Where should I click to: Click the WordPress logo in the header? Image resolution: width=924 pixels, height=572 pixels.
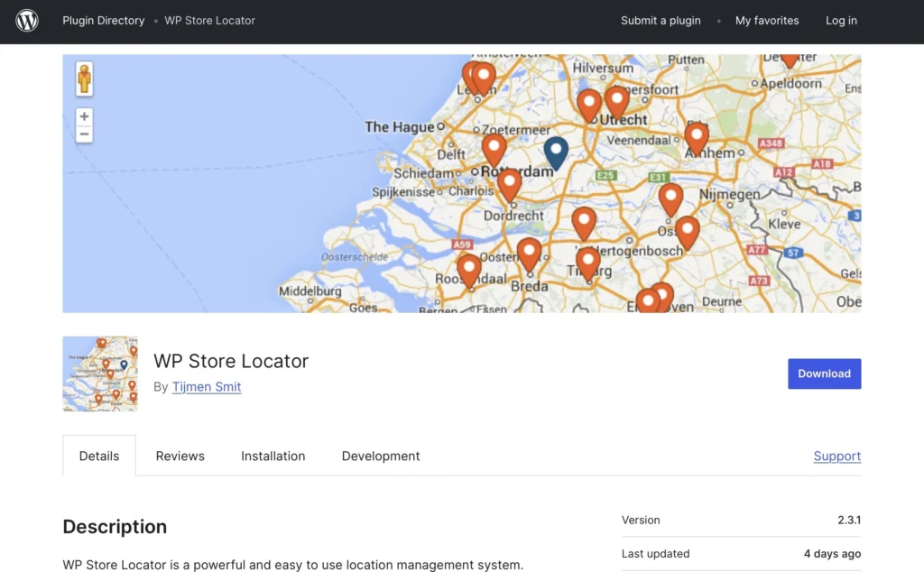click(27, 21)
